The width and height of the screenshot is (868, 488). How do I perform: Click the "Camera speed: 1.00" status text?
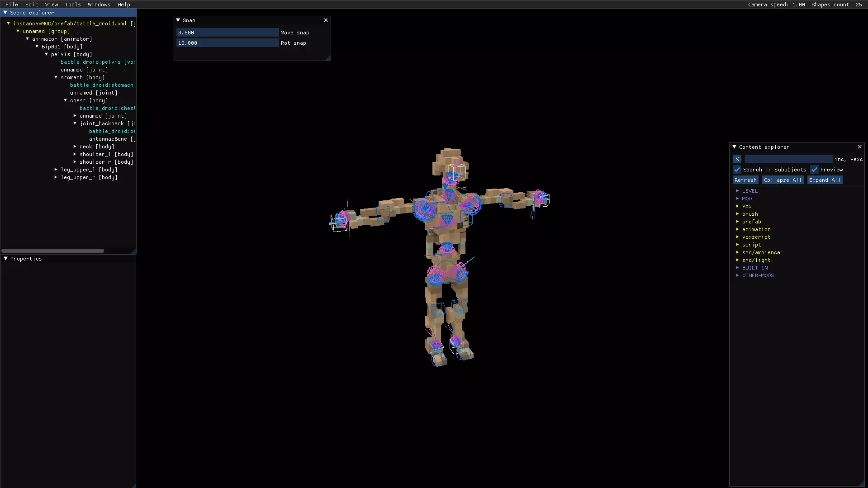point(776,5)
